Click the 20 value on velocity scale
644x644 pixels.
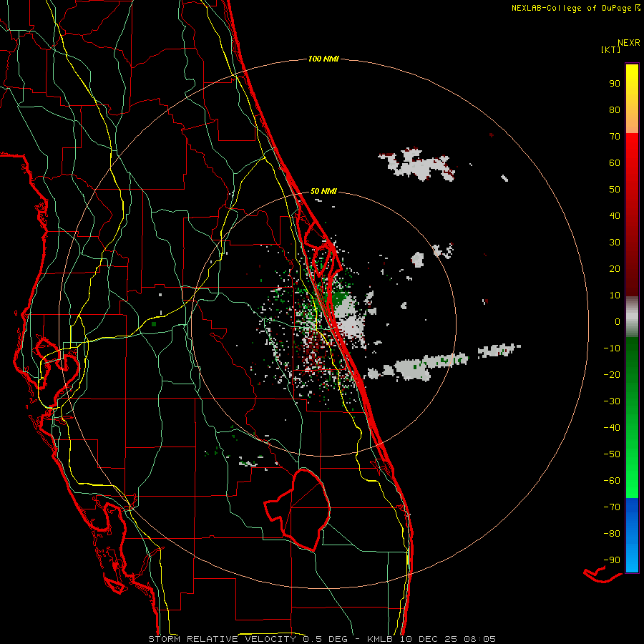pos(615,268)
